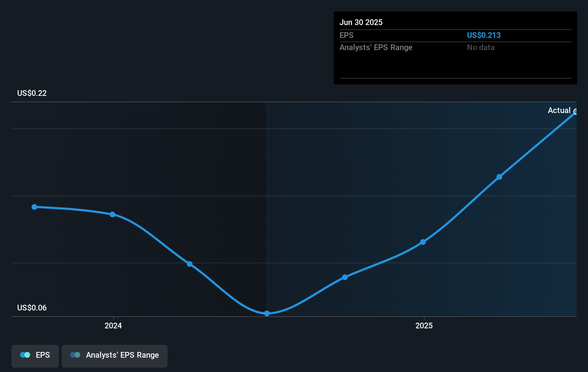Click the highest forecast data point before Actual
The image size is (588, 372).
point(500,177)
